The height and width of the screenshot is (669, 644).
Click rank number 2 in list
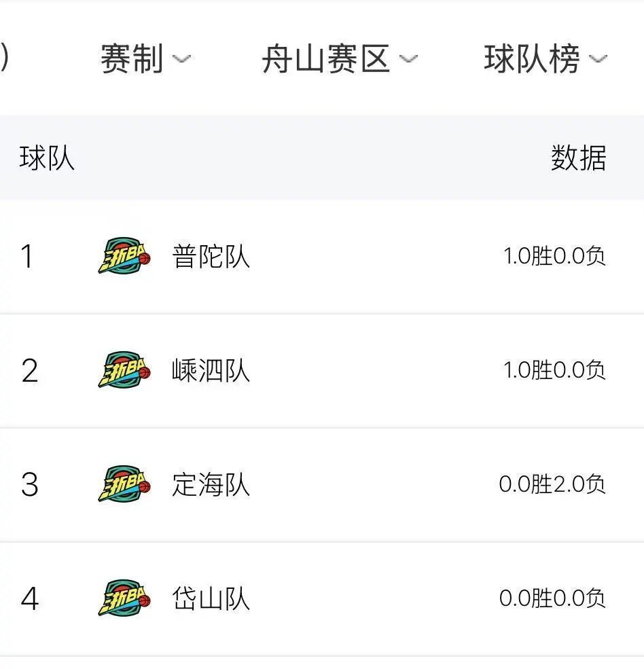click(30, 370)
